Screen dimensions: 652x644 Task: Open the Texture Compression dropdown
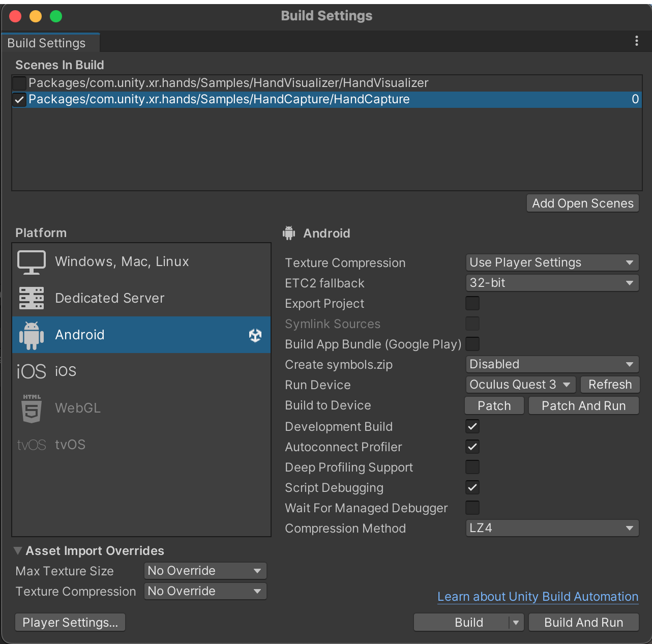[x=552, y=262]
